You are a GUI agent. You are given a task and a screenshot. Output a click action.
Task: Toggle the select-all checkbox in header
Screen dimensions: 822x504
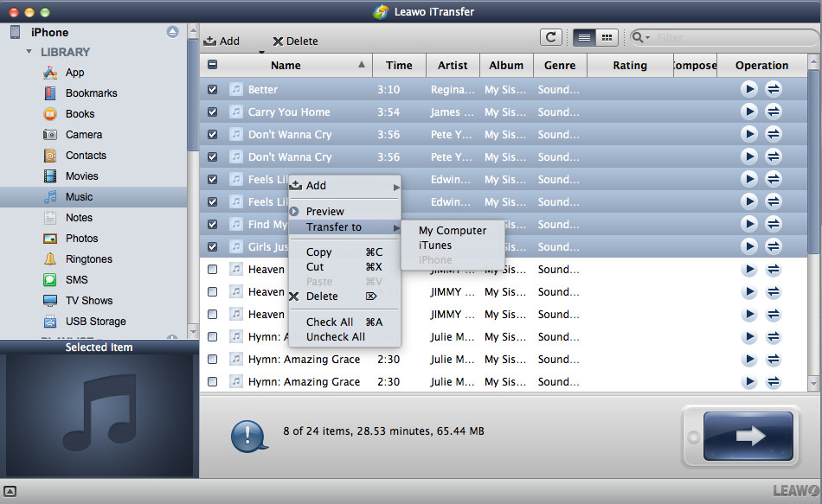[213, 65]
